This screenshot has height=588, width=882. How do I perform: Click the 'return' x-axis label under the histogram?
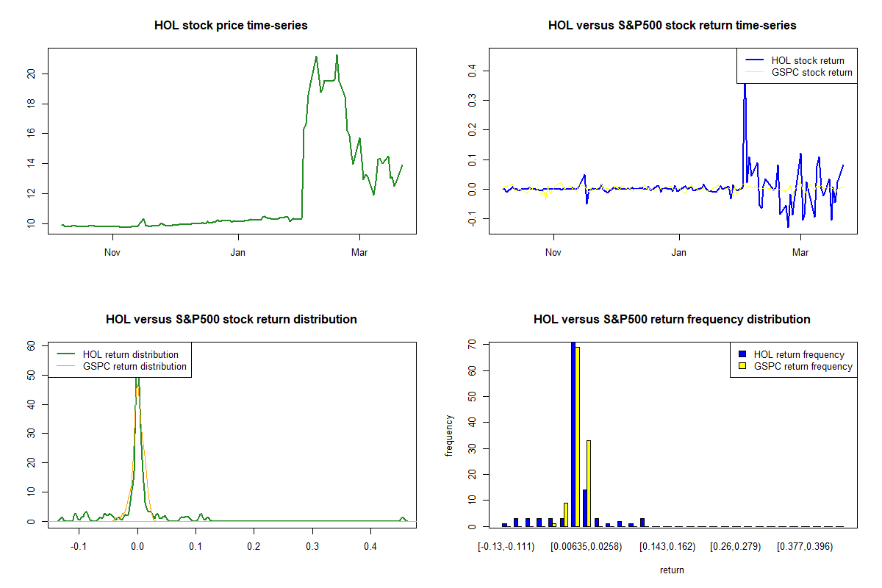(672, 570)
